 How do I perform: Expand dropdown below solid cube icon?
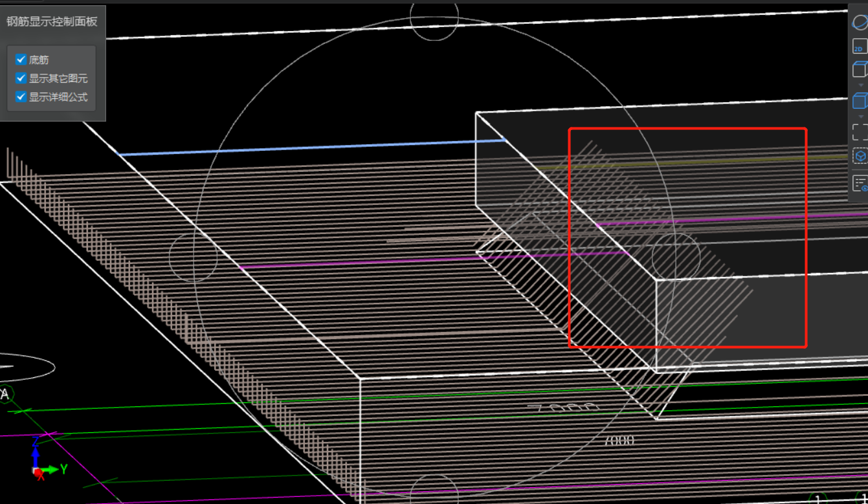click(861, 116)
